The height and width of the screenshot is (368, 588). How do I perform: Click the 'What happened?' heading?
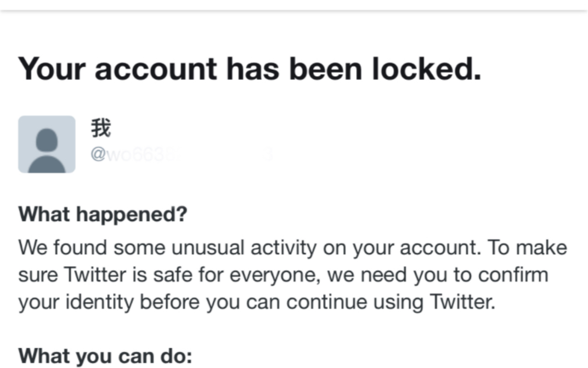coord(103,214)
